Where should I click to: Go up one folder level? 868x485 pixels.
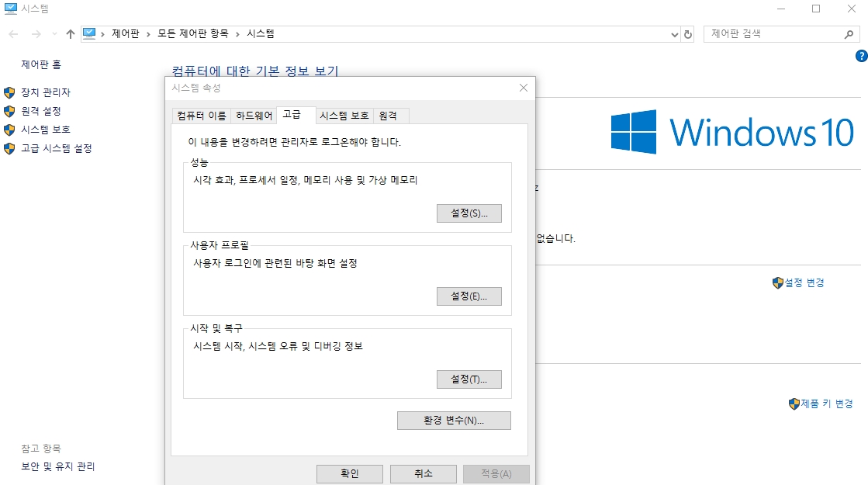[x=71, y=34]
